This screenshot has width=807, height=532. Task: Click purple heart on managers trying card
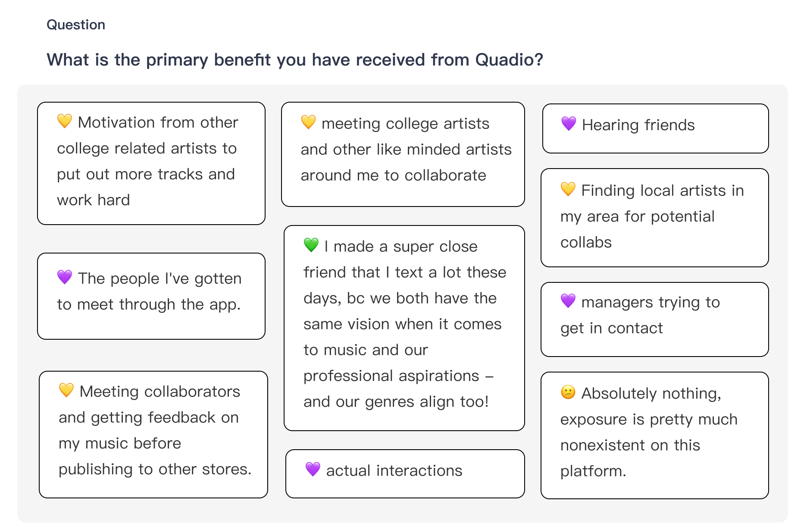pyautogui.click(x=568, y=300)
